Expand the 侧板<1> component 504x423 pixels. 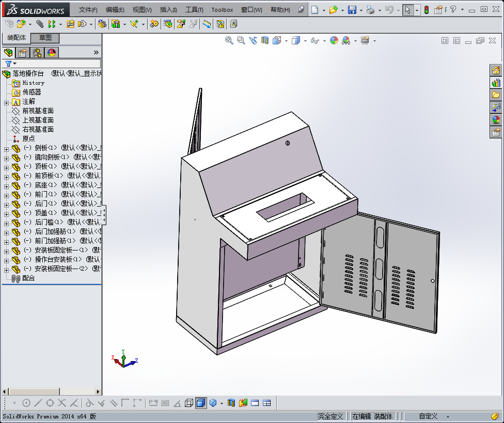pos(6,149)
